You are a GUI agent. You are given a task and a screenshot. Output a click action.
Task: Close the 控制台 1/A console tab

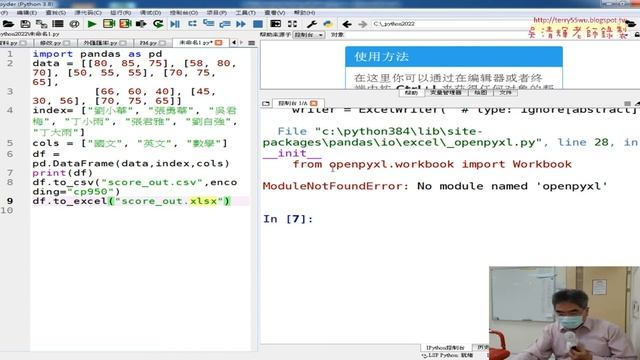tap(313, 103)
